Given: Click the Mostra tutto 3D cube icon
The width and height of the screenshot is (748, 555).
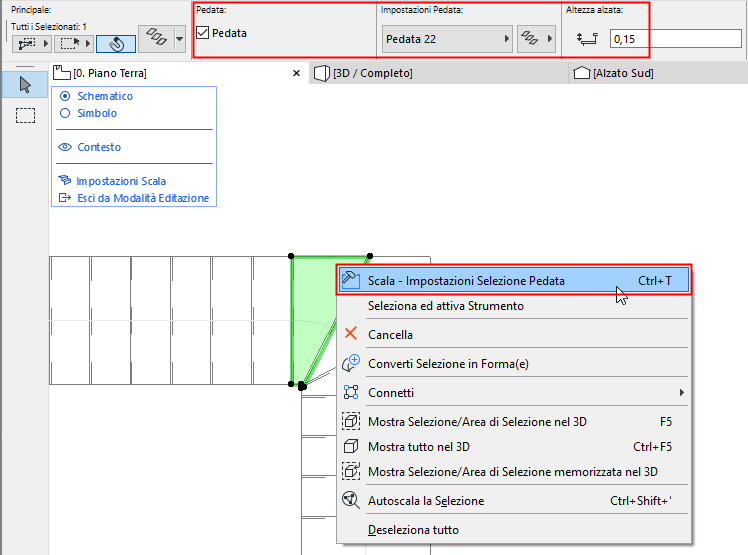Looking at the screenshot, I should (x=351, y=446).
